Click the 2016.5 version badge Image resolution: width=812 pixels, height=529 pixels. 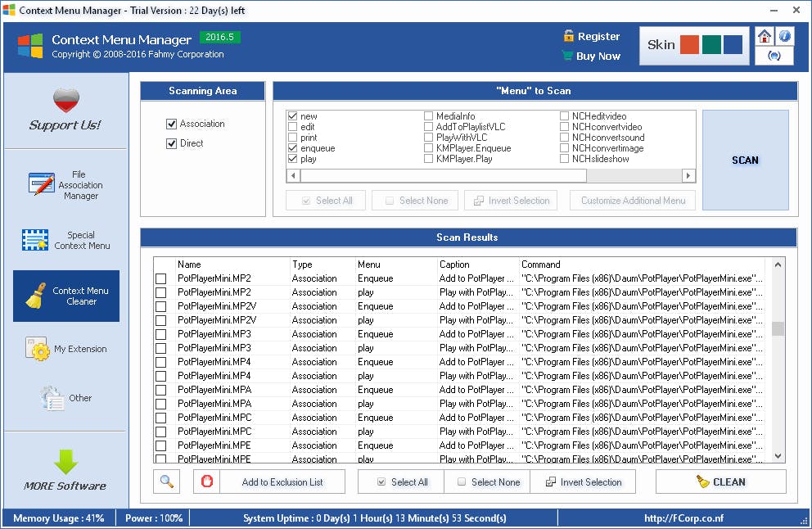(x=219, y=38)
